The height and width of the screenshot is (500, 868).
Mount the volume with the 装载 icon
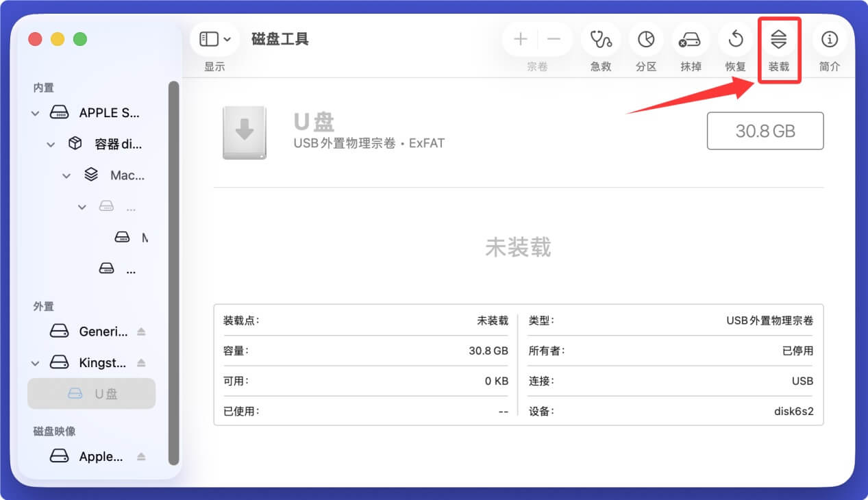[779, 39]
